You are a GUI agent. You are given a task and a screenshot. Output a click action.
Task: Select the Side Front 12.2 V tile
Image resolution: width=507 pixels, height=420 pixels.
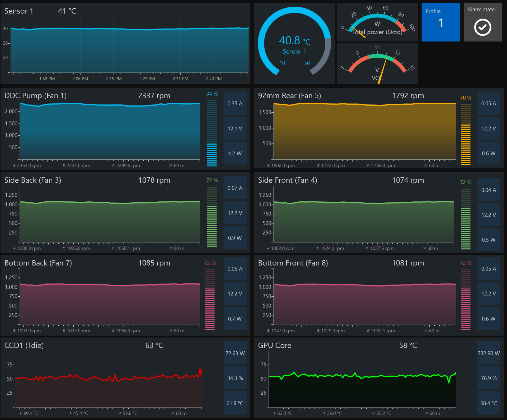point(489,215)
